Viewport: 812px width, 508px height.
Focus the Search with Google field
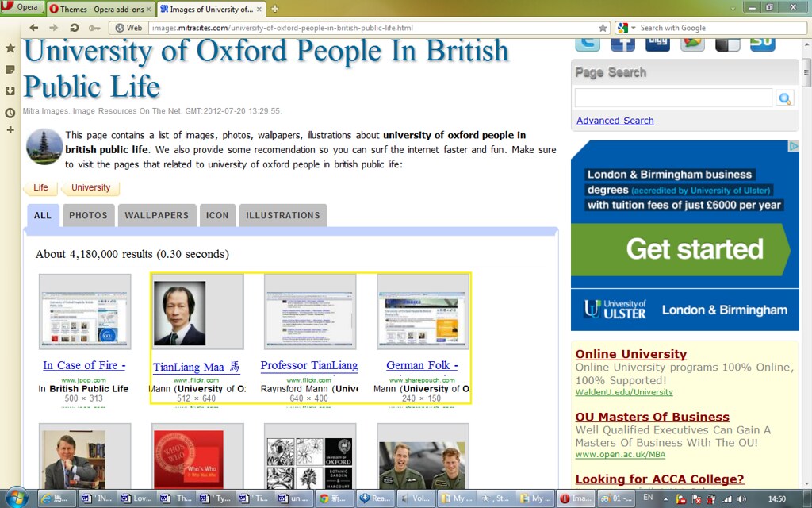[722, 28]
